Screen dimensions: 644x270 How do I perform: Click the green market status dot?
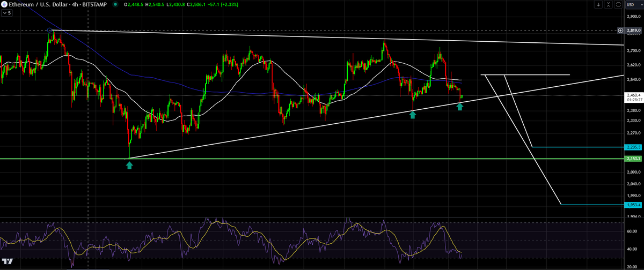click(116, 4)
